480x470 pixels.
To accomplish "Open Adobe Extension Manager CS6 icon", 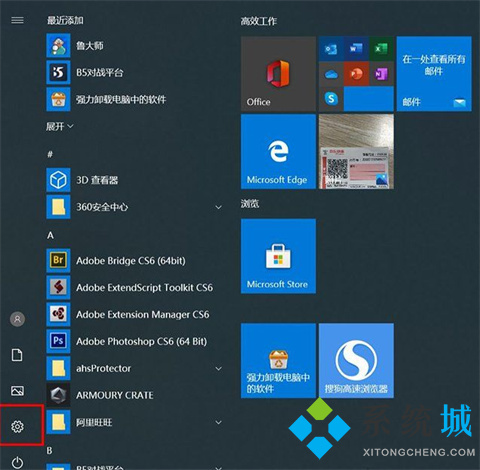I will point(58,314).
